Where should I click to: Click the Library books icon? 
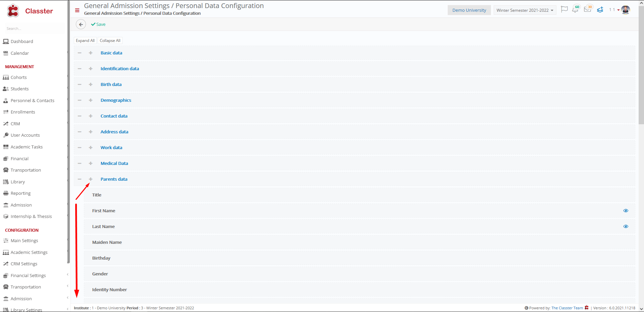pyautogui.click(x=6, y=182)
